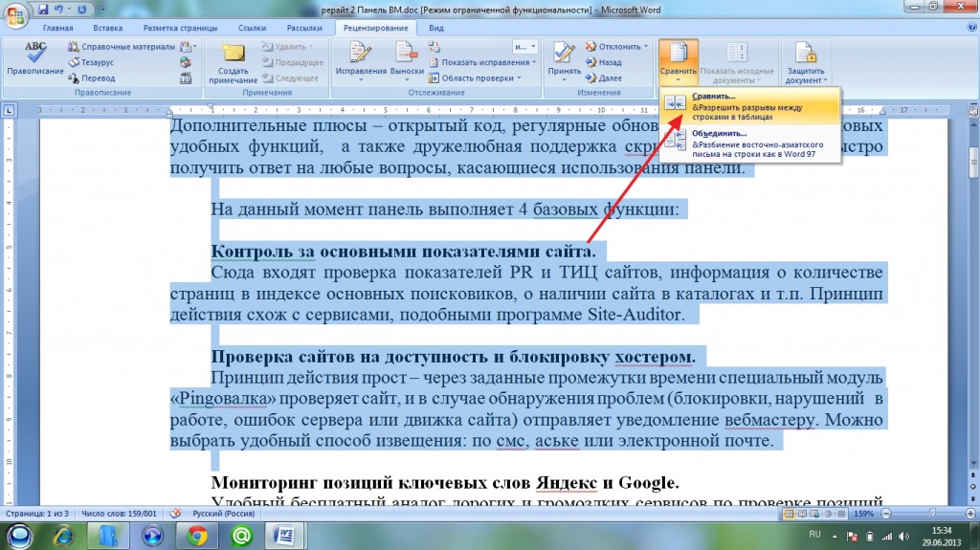Open Google Chrome from taskbar

pyautogui.click(x=197, y=536)
